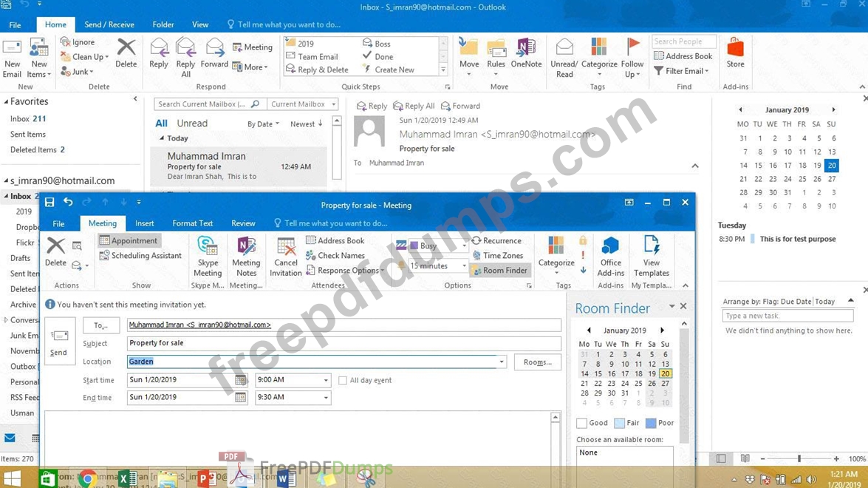This screenshot has height=488, width=868.
Task: Collapse the Favorites folder group
Action: coord(6,101)
